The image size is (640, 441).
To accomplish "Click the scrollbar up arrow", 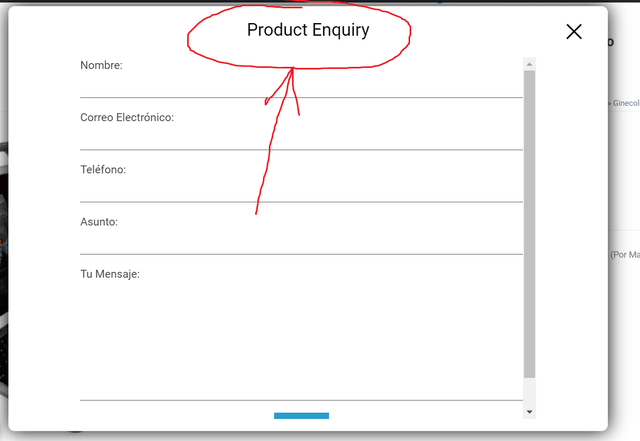I will pos(529,64).
